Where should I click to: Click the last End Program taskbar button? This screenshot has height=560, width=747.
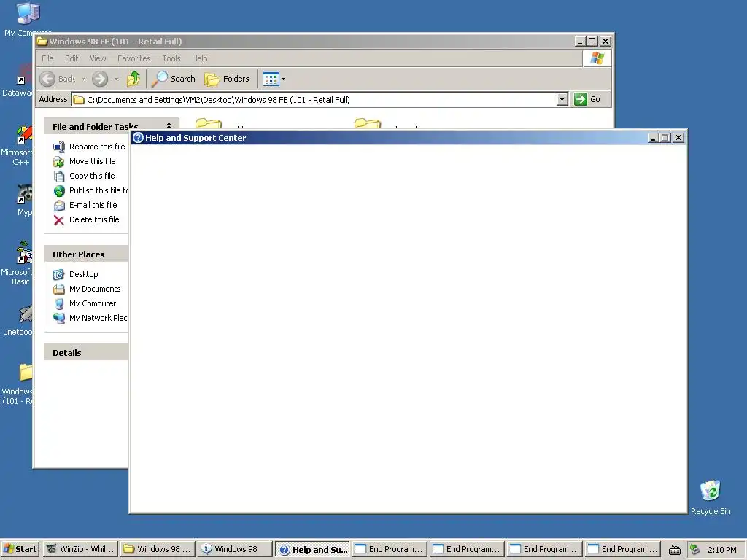click(x=623, y=549)
